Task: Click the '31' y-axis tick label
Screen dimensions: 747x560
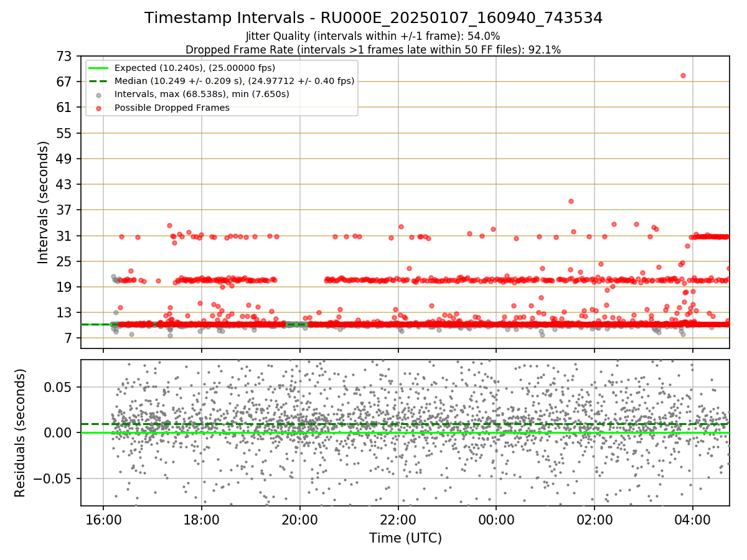Action: pyautogui.click(x=65, y=236)
